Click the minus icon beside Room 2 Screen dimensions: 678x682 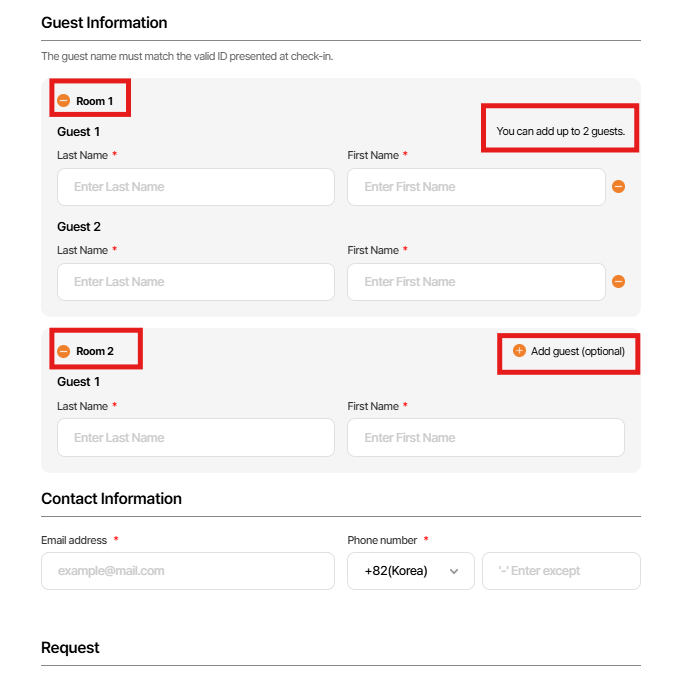click(64, 351)
